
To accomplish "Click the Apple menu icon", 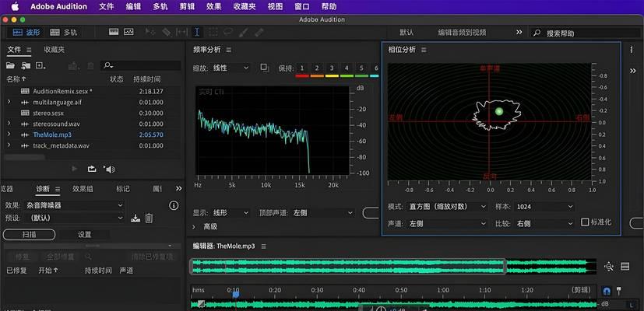I will pos(15,6).
